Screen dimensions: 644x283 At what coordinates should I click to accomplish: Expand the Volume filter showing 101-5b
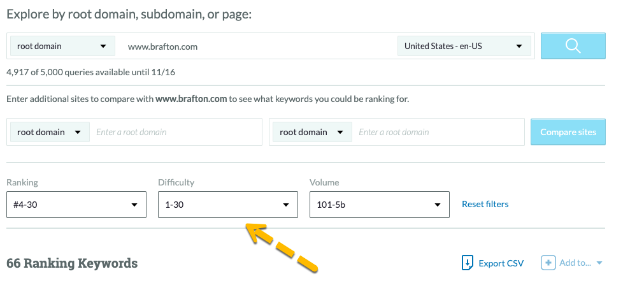click(379, 205)
